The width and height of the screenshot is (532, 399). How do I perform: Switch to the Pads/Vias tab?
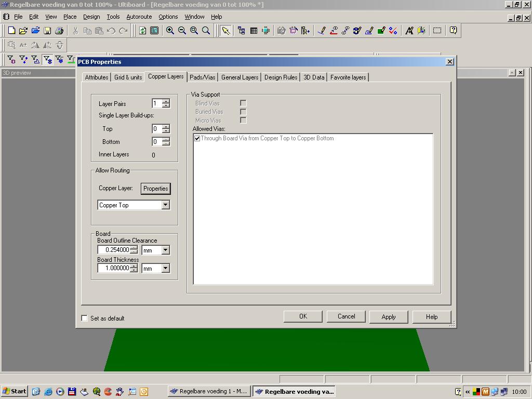coord(202,77)
